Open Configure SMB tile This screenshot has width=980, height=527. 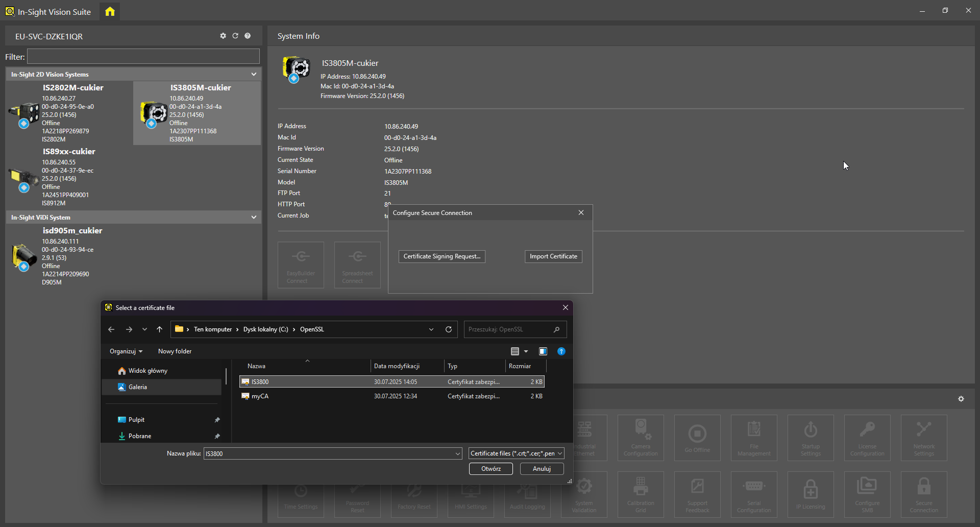coord(867,494)
